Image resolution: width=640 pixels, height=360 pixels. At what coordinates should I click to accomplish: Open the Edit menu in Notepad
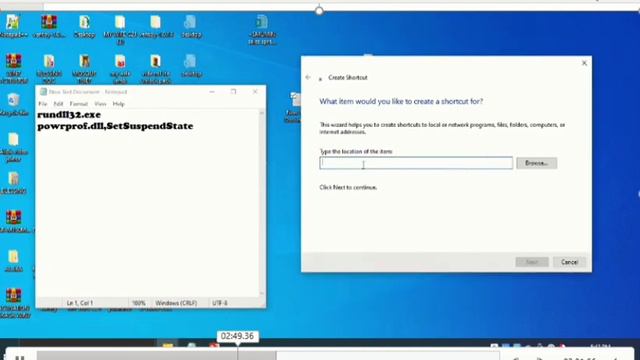(58, 104)
